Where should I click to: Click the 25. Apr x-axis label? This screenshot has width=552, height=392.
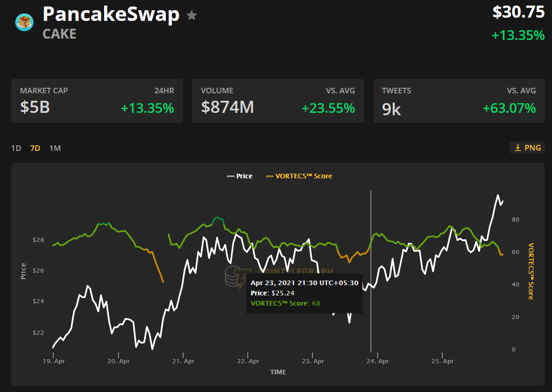tap(442, 361)
